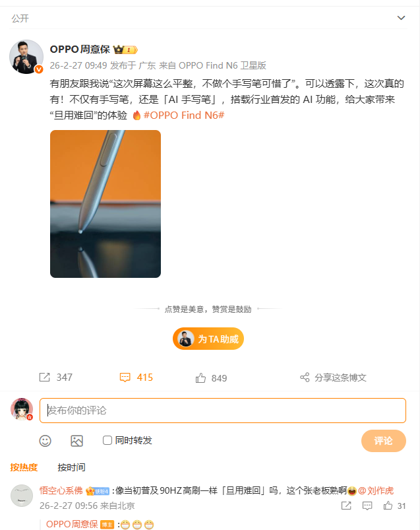
Task: Select the 按热度 sorting tab
Action: (24, 467)
